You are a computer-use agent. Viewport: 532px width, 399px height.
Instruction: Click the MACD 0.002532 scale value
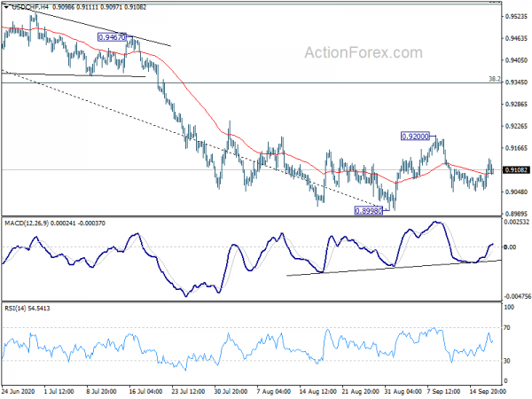[515, 222]
